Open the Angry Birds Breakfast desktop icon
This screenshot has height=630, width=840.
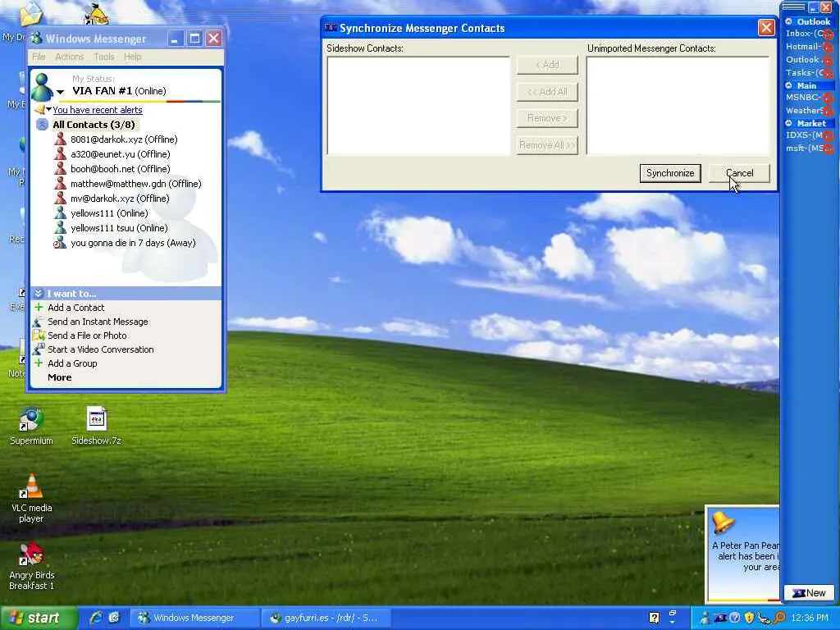click(x=32, y=555)
